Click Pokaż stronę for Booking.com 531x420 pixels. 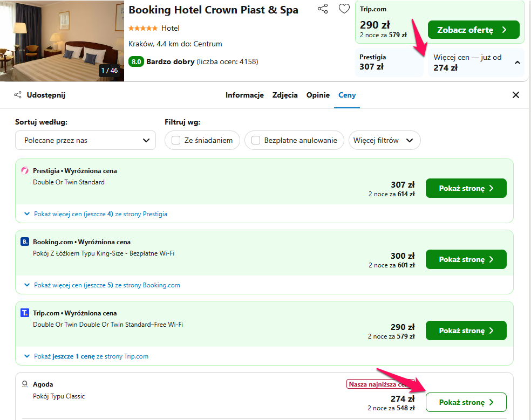click(x=466, y=259)
